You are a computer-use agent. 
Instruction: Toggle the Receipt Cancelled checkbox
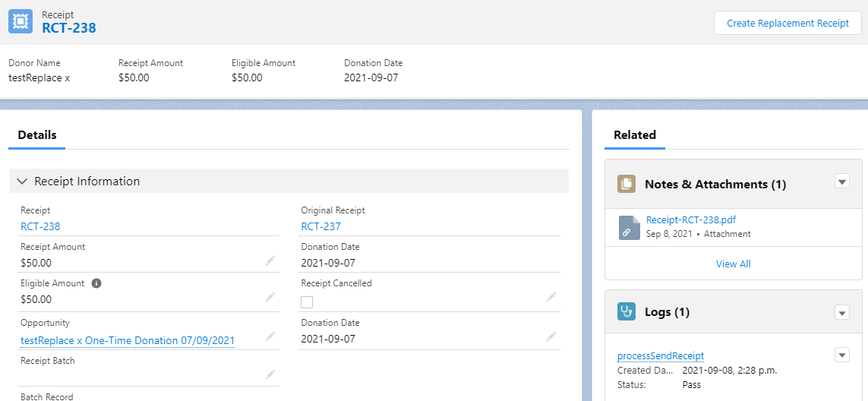click(x=307, y=302)
